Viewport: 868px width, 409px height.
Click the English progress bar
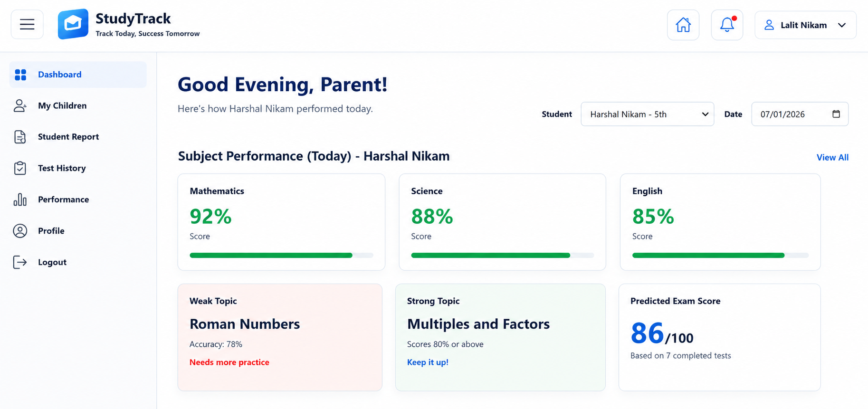click(x=720, y=256)
